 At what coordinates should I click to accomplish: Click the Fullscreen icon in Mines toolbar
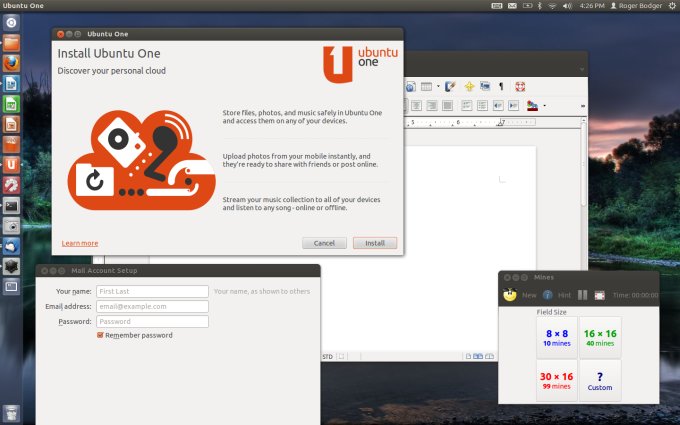(600, 295)
